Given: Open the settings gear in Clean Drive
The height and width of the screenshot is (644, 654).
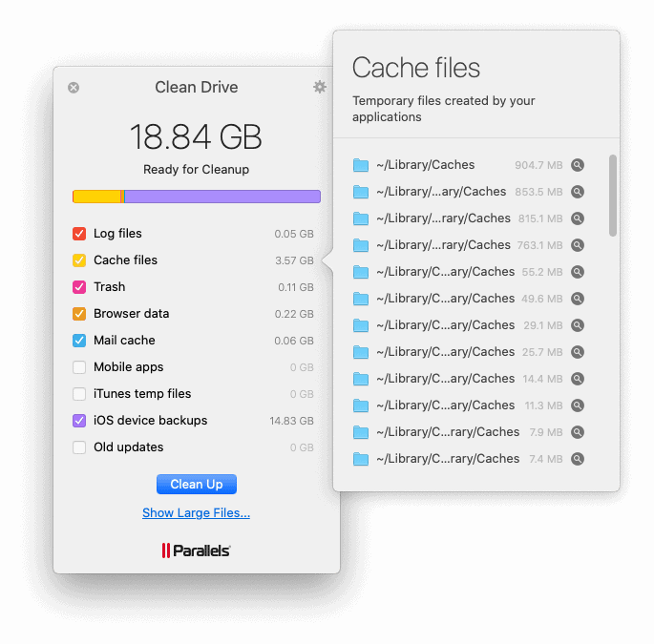Looking at the screenshot, I should point(320,87).
